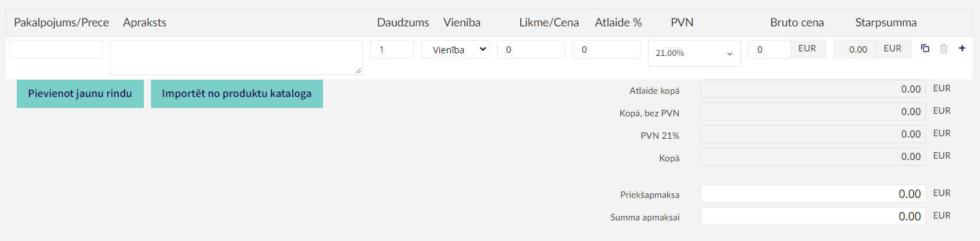Screen dimensions: 980x241
Task: Open the Vienība unit dropdown
Action: [455, 49]
